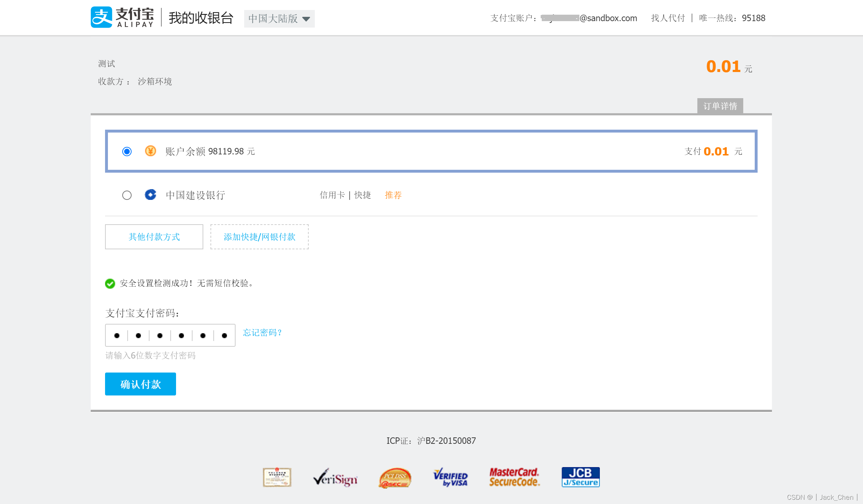The width and height of the screenshot is (863, 504).
Task: Open 其他付款方式 other payment methods
Action: coord(154,237)
